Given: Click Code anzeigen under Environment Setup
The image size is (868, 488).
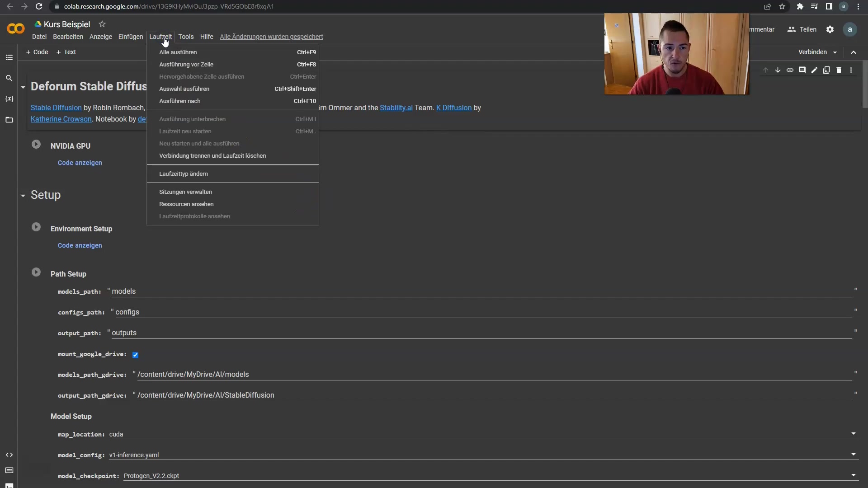Looking at the screenshot, I should click(x=80, y=245).
